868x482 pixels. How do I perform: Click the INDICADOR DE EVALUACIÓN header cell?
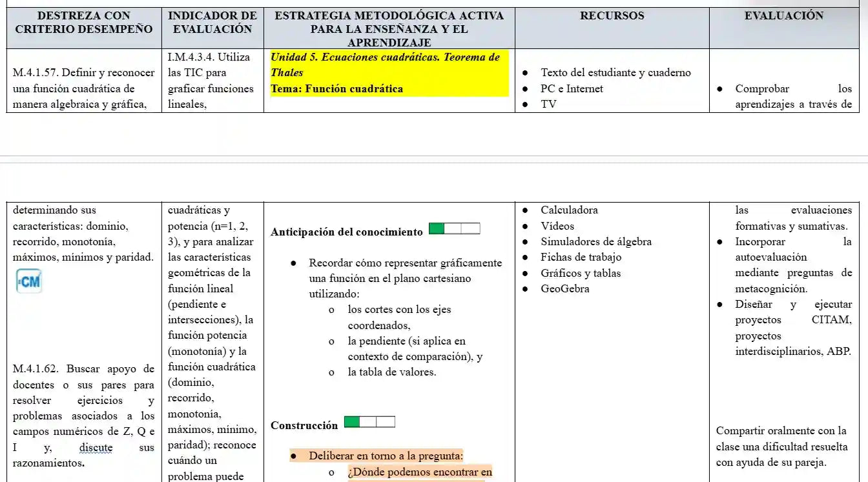pyautogui.click(x=212, y=22)
